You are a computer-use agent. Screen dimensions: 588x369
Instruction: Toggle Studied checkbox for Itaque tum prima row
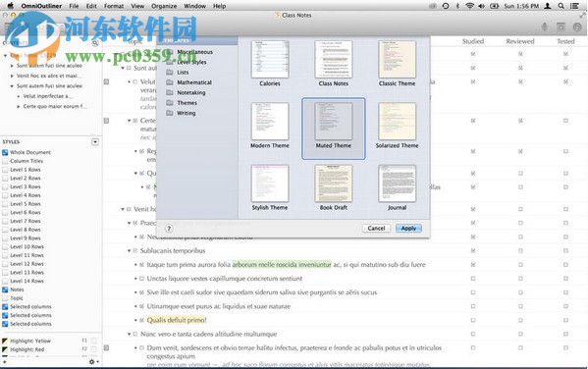click(x=473, y=264)
